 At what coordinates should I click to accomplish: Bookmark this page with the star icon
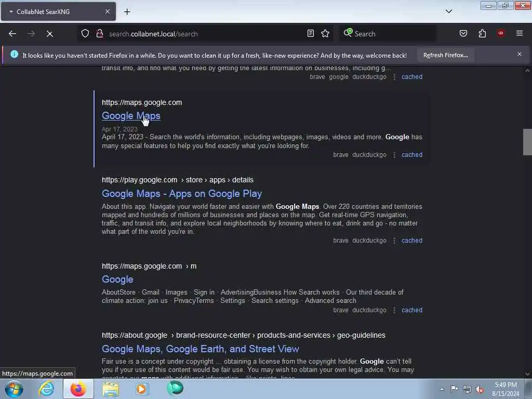(325, 33)
